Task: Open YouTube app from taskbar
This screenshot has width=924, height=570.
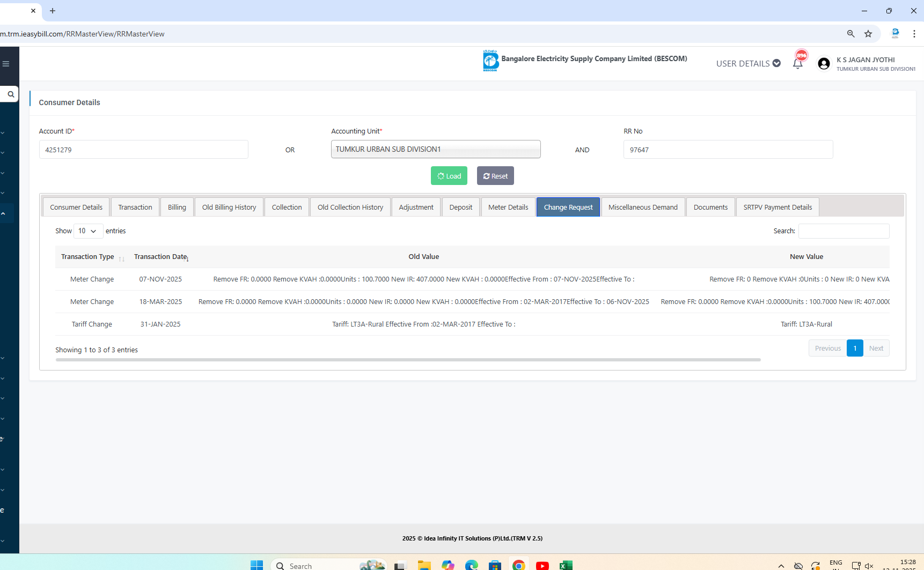Action: tap(542, 565)
